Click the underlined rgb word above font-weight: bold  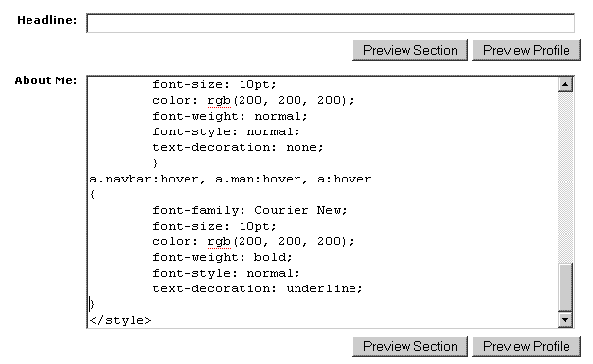[x=219, y=242]
